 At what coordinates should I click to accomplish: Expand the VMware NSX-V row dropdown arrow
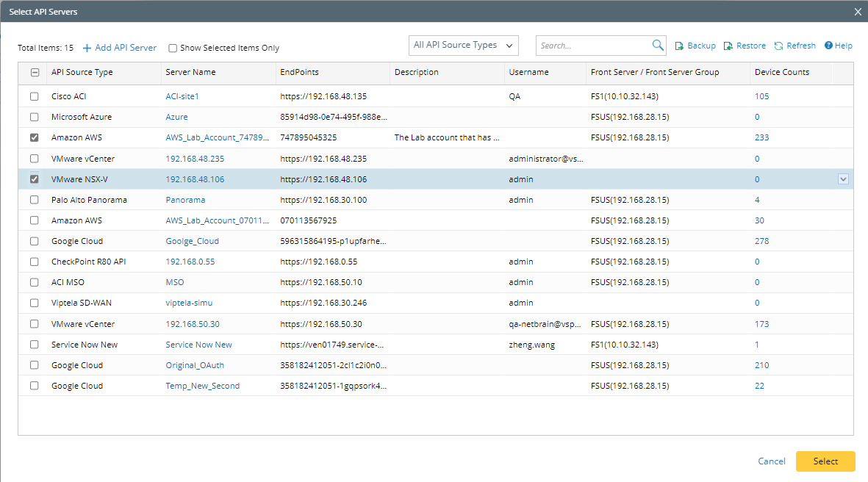click(843, 179)
